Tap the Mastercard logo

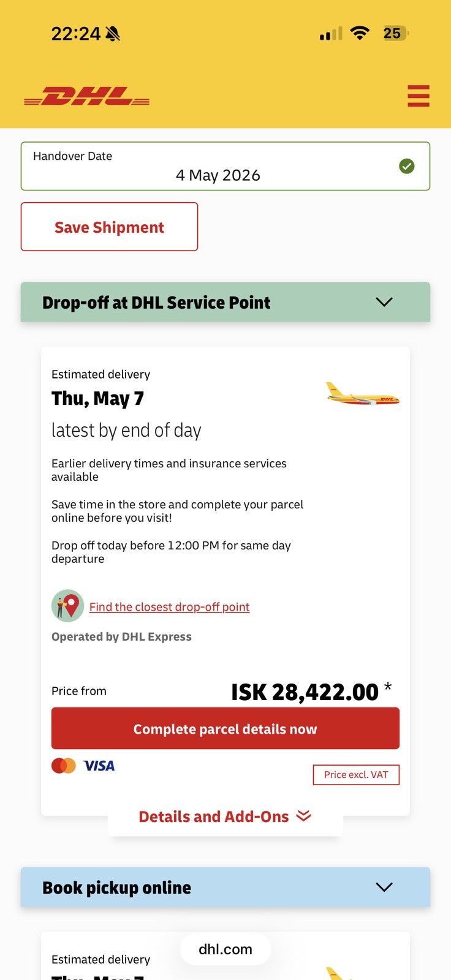[x=64, y=766]
